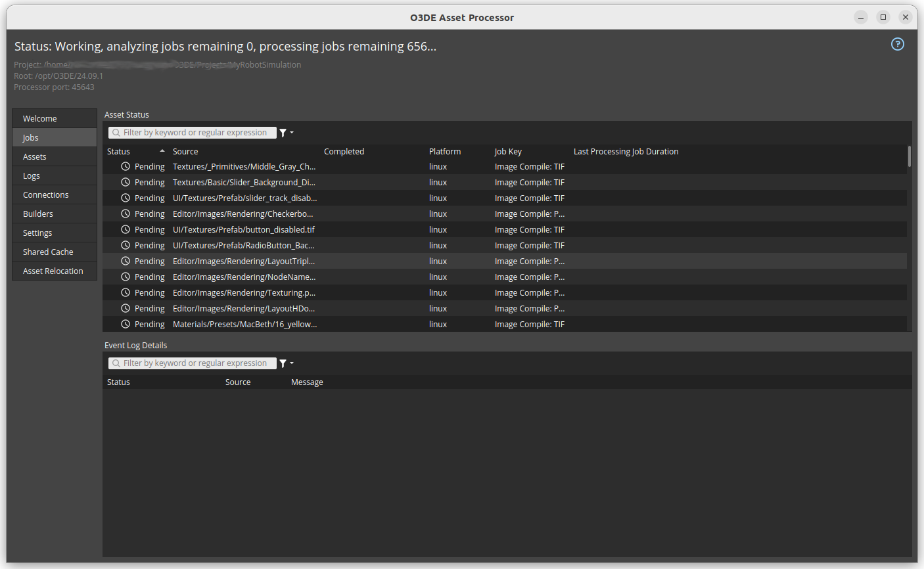This screenshot has width=924, height=569.
Task: Select row UI/Textures/Prefab/RadioButton_Bac...
Action: click(505, 246)
